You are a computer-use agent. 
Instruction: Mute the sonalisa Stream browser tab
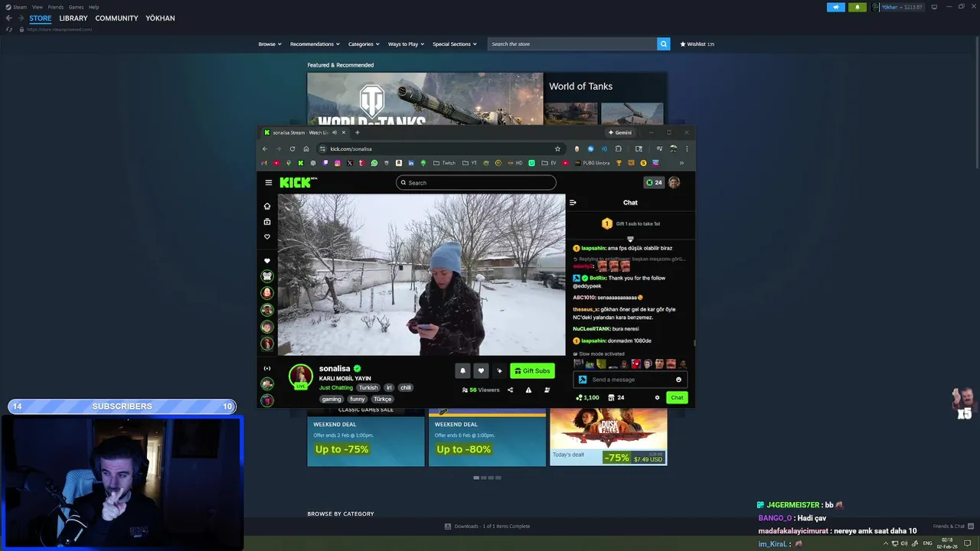[335, 132]
